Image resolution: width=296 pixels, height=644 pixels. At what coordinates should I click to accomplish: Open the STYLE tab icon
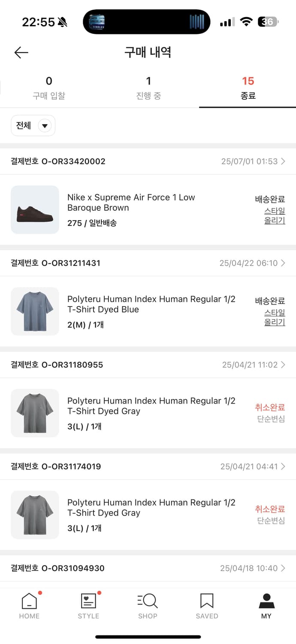coord(88,601)
